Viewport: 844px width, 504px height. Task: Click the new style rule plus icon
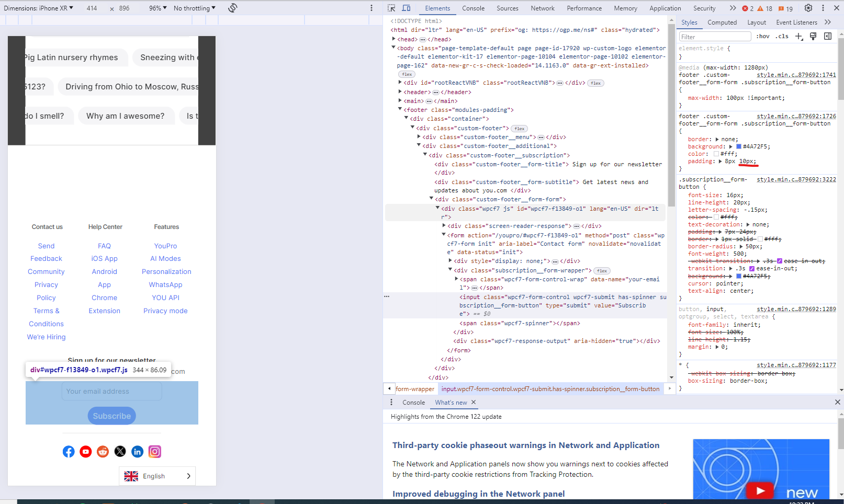799,36
